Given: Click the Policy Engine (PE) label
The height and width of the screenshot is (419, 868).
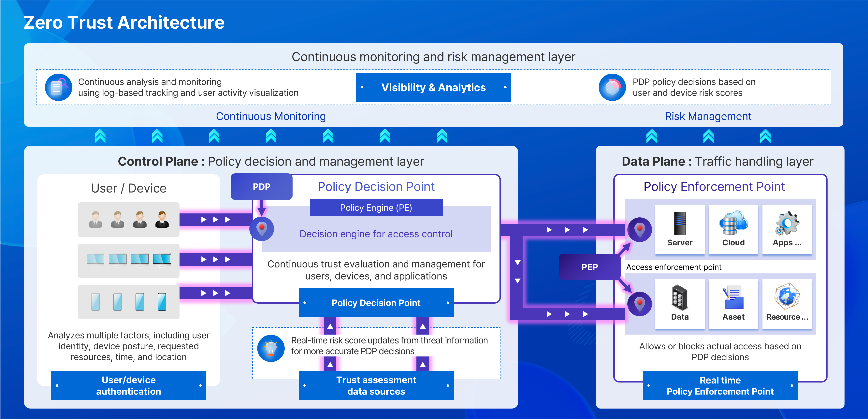Looking at the screenshot, I should pos(376,208).
